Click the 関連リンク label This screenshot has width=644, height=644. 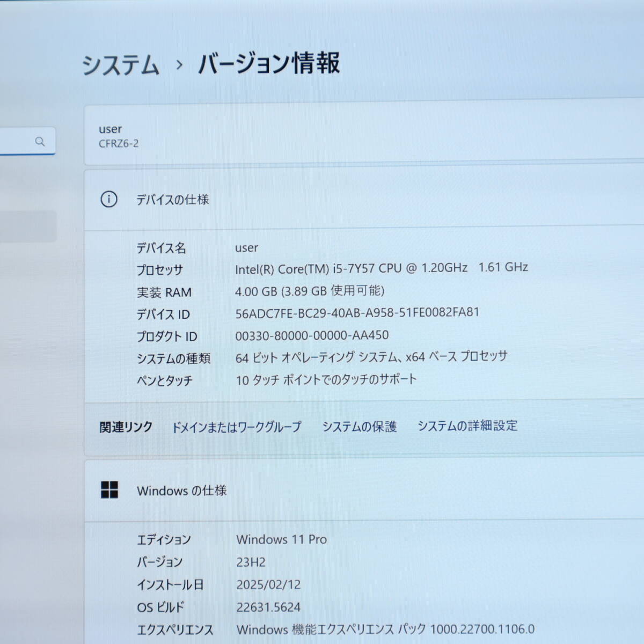[126, 427]
